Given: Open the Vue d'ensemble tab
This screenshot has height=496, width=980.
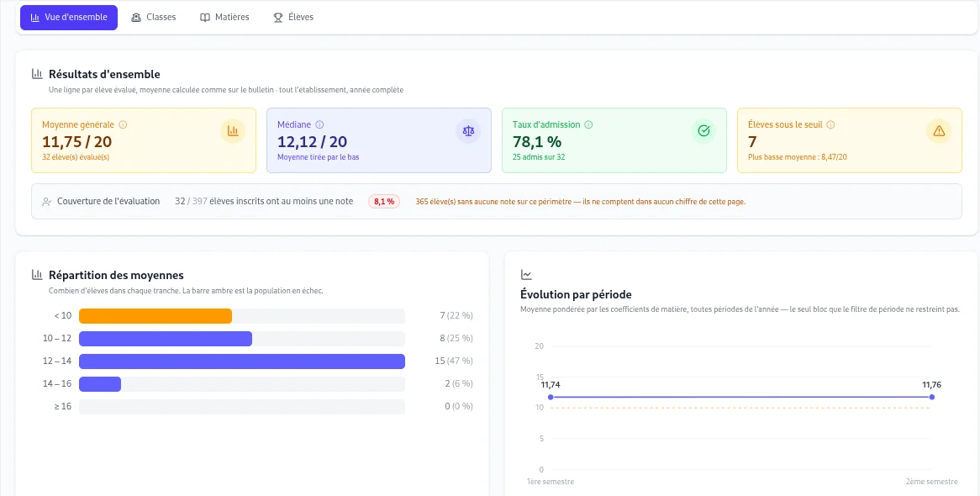Looking at the screenshot, I should pos(69,18).
